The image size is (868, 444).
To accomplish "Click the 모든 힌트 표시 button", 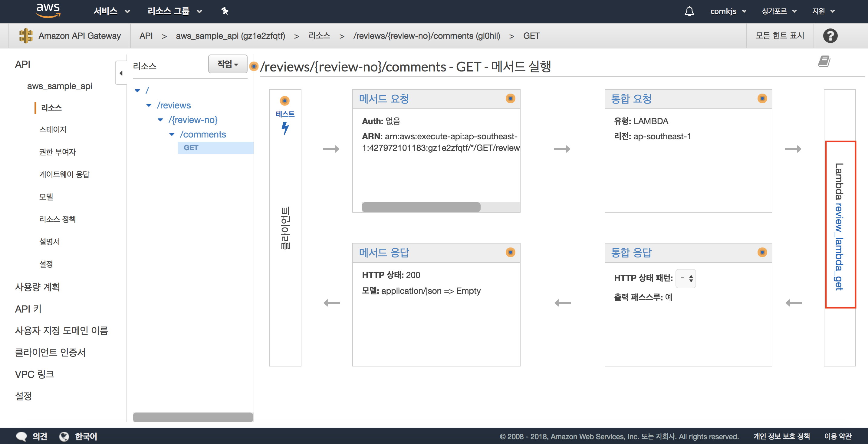I will coord(780,36).
